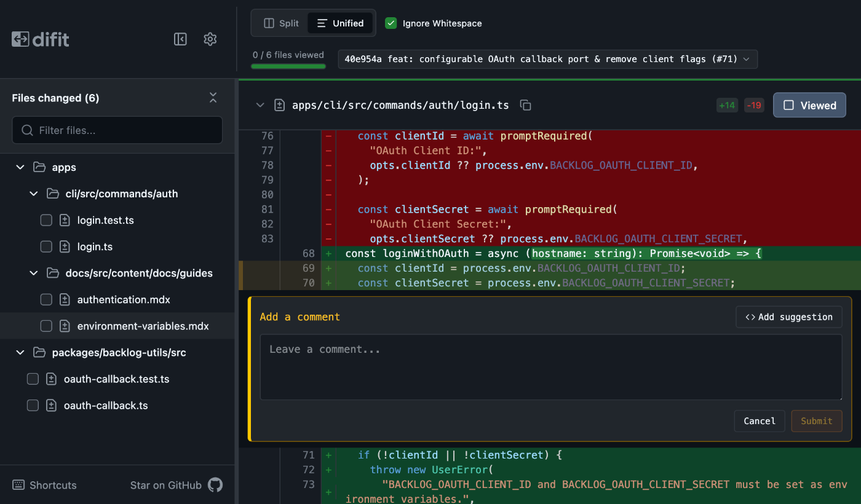The width and height of the screenshot is (861, 504).
Task: Open Star on GitHub link
Action: (176, 485)
